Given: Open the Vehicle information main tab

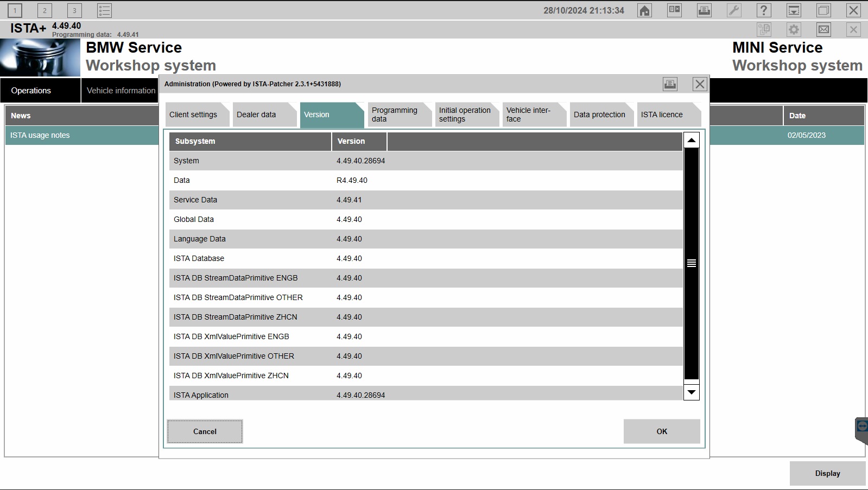Looking at the screenshot, I should click(x=120, y=91).
